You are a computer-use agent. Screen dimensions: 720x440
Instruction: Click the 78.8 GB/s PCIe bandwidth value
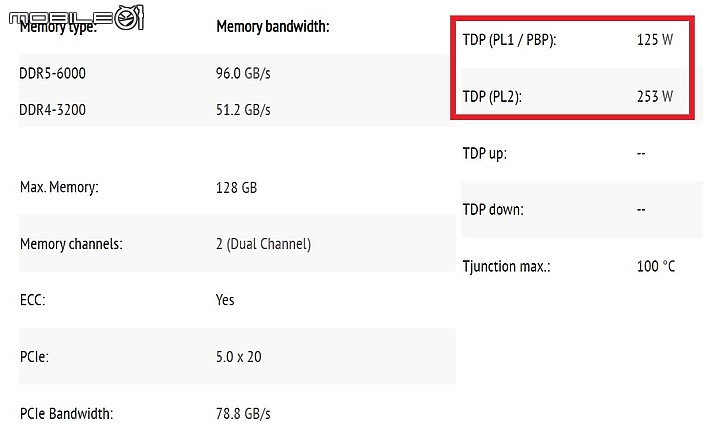coord(243,414)
